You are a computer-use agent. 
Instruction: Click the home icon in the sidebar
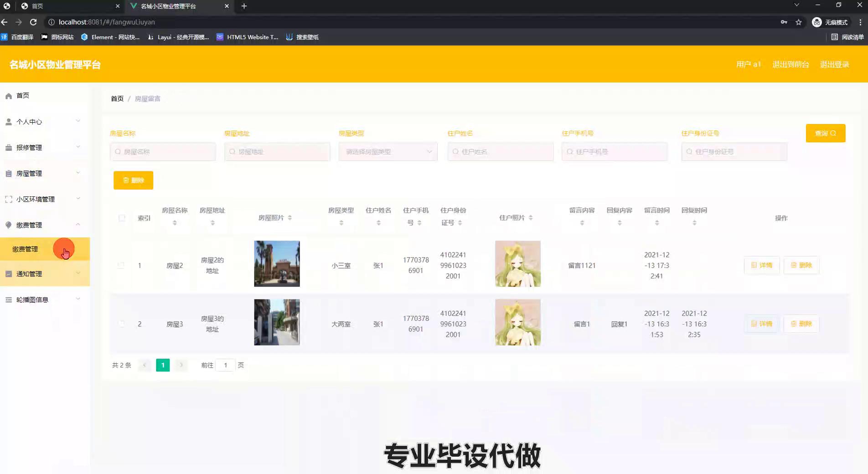point(9,96)
